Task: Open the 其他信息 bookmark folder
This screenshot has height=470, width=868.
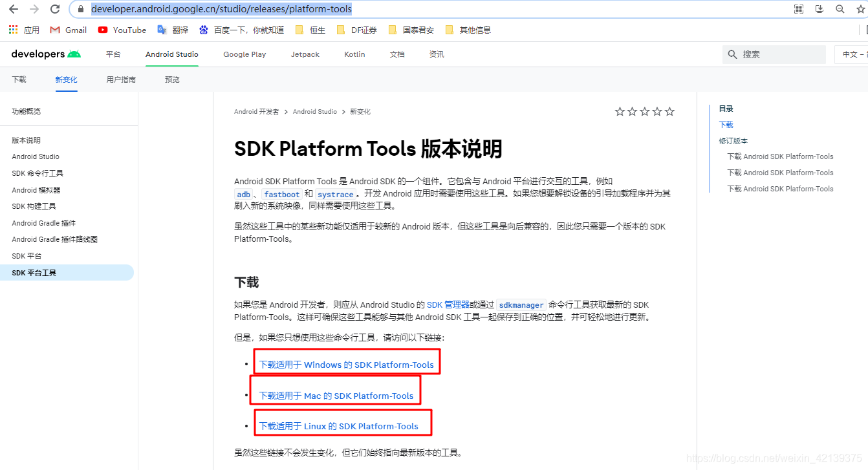Action: [468, 30]
